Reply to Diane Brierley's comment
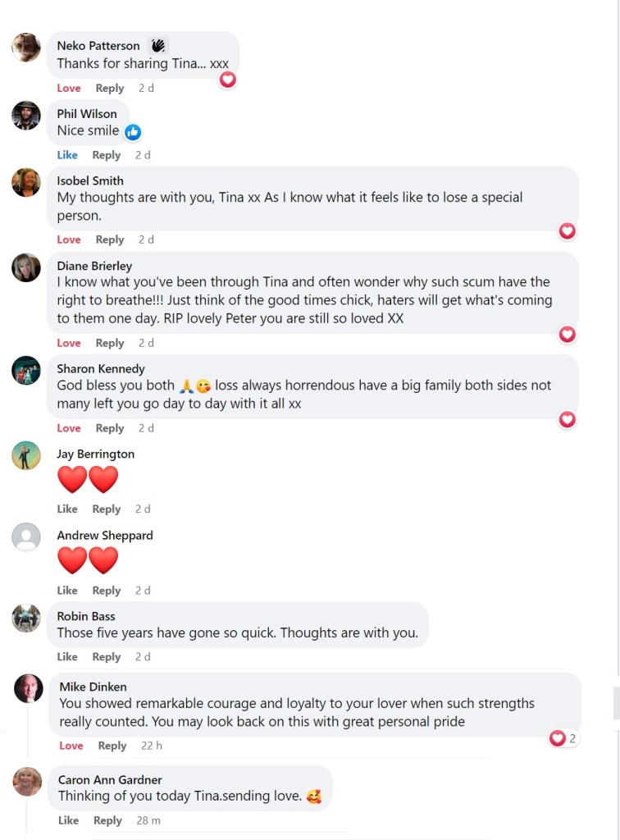The height and width of the screenshot is (840, 620). [x=110, y=343]
